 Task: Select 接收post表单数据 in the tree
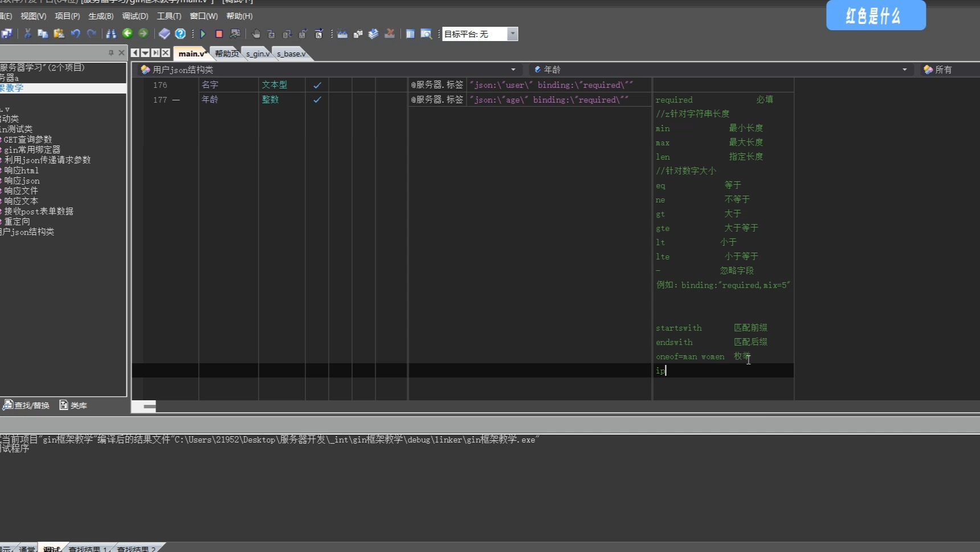(39, 211)
